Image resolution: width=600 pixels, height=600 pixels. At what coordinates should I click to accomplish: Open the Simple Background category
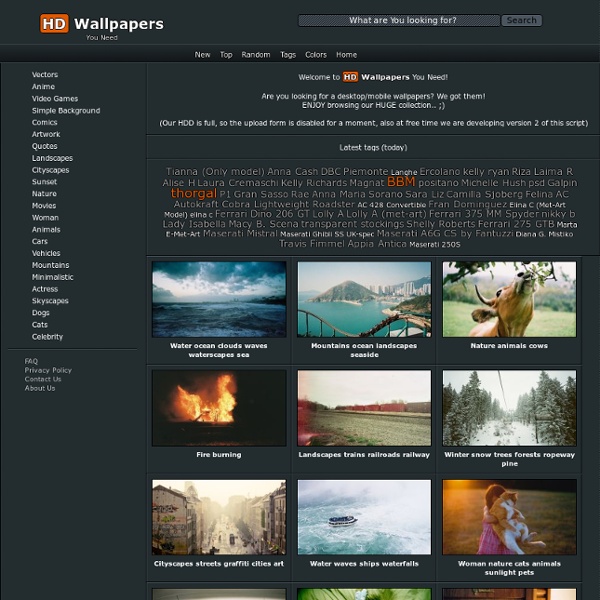[66, 111]
